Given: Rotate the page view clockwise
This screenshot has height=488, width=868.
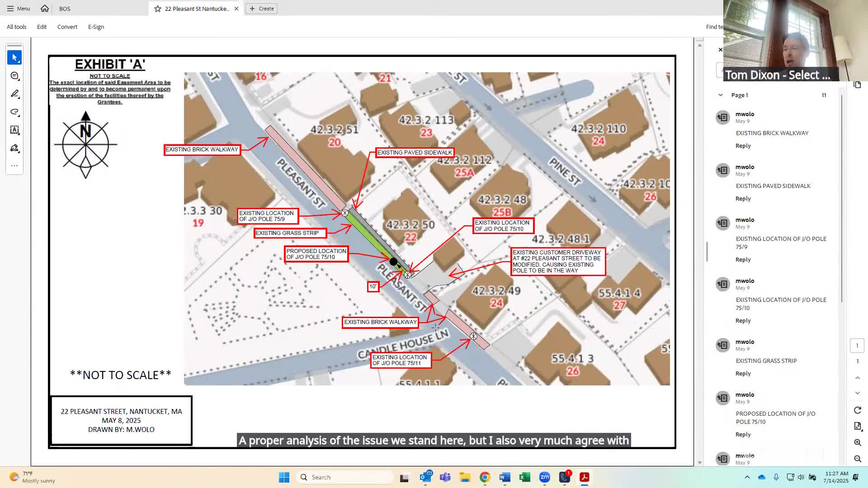Looking at the screenshot, I should 857,410.
